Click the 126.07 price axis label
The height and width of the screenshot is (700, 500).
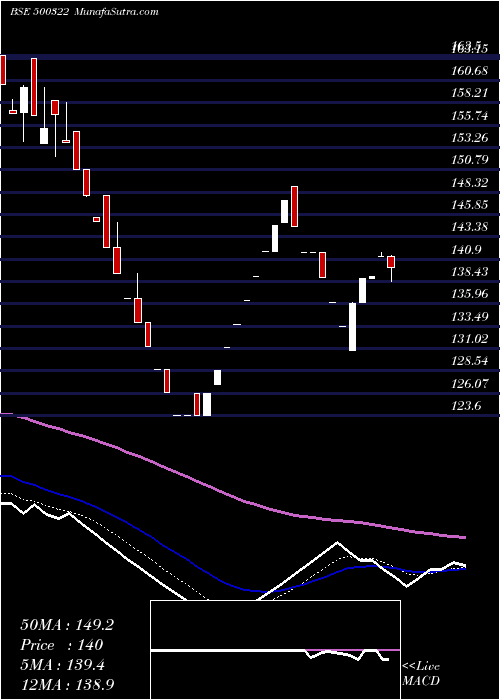470,383
